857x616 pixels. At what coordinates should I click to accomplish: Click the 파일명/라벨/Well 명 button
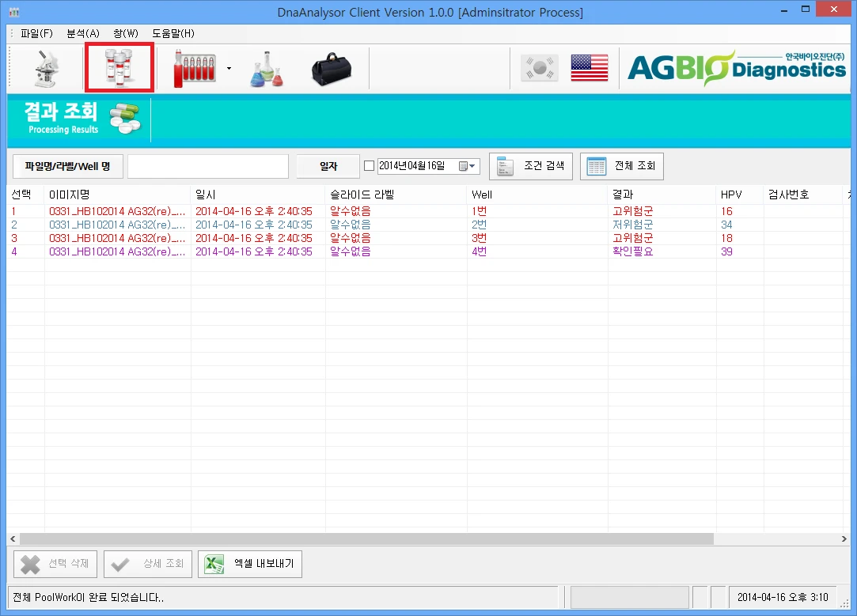(x=68, y=166)
